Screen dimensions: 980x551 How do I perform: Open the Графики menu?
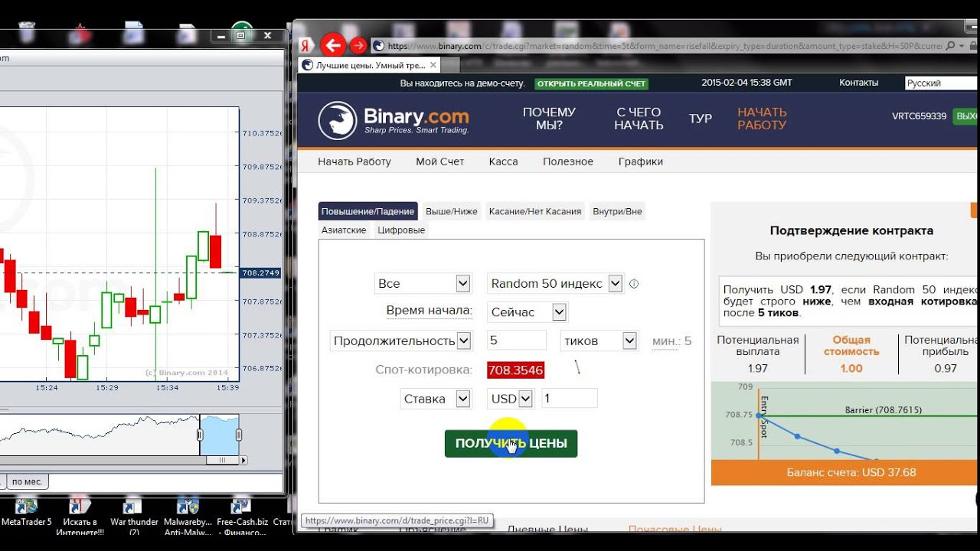(x=641, y=161)
